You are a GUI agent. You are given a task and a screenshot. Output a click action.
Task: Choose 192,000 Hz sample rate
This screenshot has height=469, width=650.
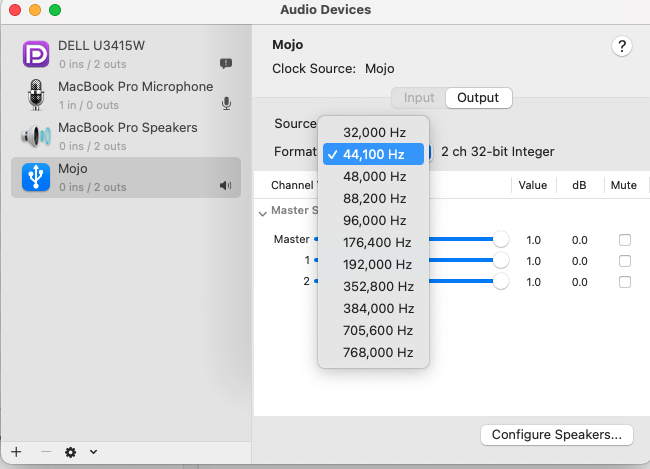click(373, 265)
